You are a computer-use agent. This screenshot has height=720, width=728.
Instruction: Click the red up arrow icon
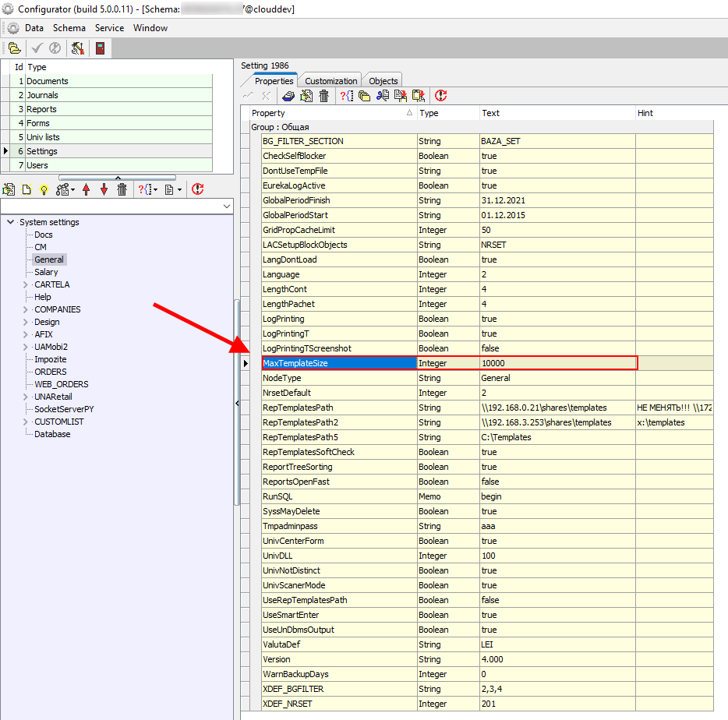(86, 189)
